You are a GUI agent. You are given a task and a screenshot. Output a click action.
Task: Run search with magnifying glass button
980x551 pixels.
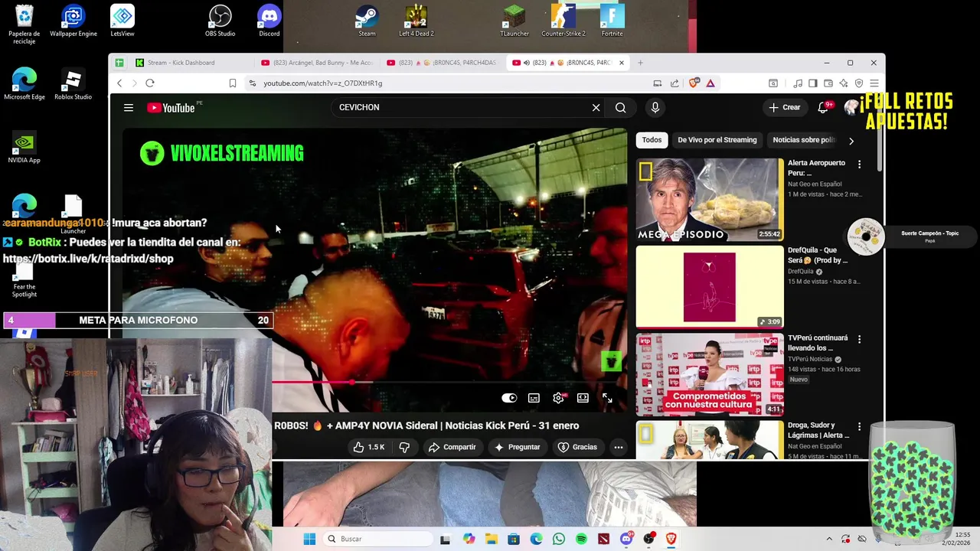(620, 108)
